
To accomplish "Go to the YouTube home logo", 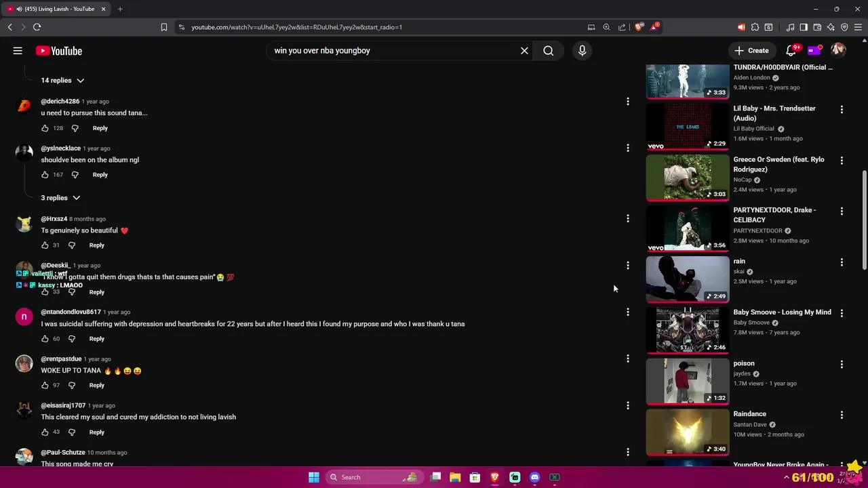I will 59,51.
